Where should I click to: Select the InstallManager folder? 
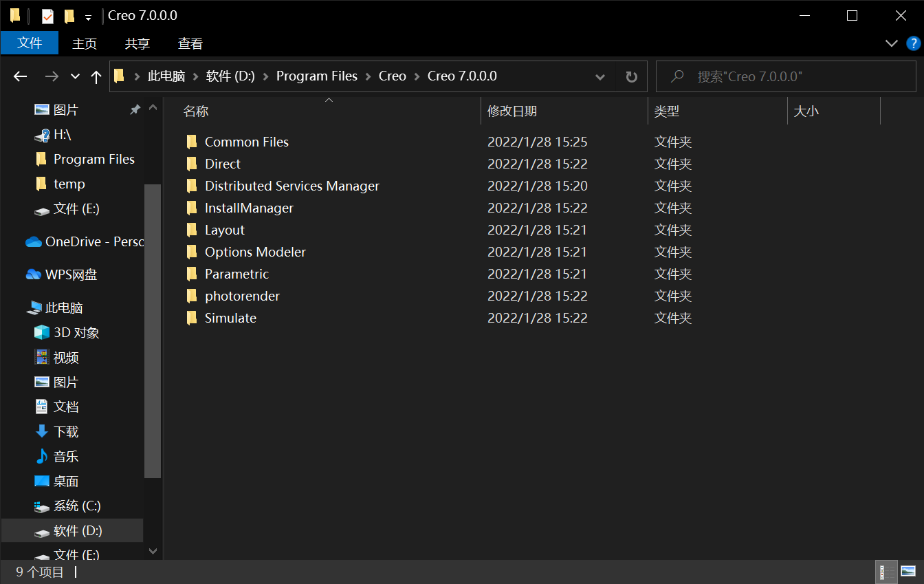(x=249, y=208)
